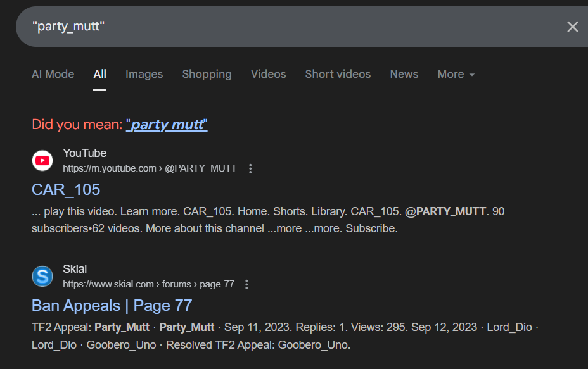This screenshot has width=588, height=369.
Task: Select the All results tab
Action: tap(99, 74)
